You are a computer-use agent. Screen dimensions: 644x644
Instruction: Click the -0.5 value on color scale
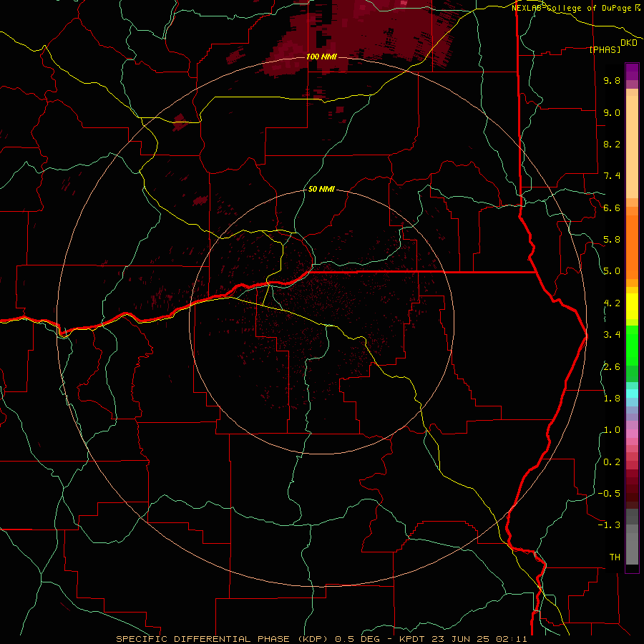pyautogui.click(x=609, y=494)
